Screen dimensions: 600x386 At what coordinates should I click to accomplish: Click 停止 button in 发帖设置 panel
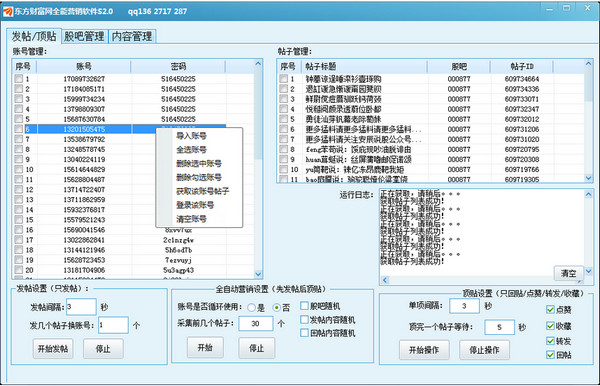click(x=103, y=348)
